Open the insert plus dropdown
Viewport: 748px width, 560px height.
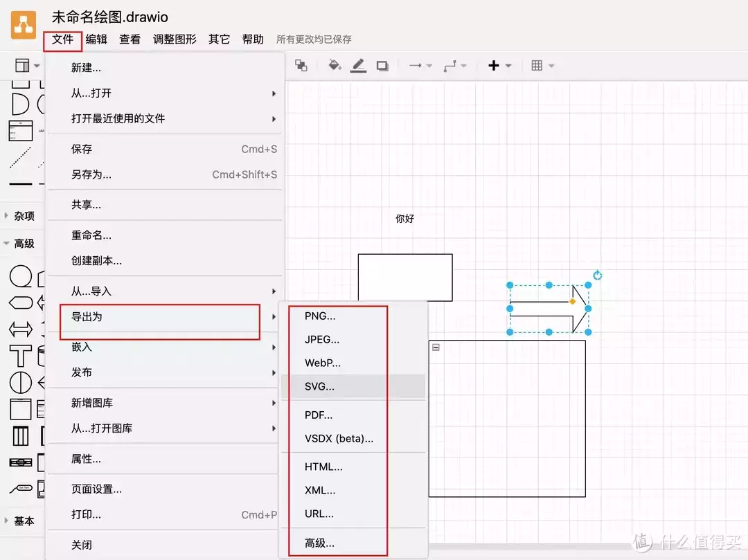click(x=499, y=66)
